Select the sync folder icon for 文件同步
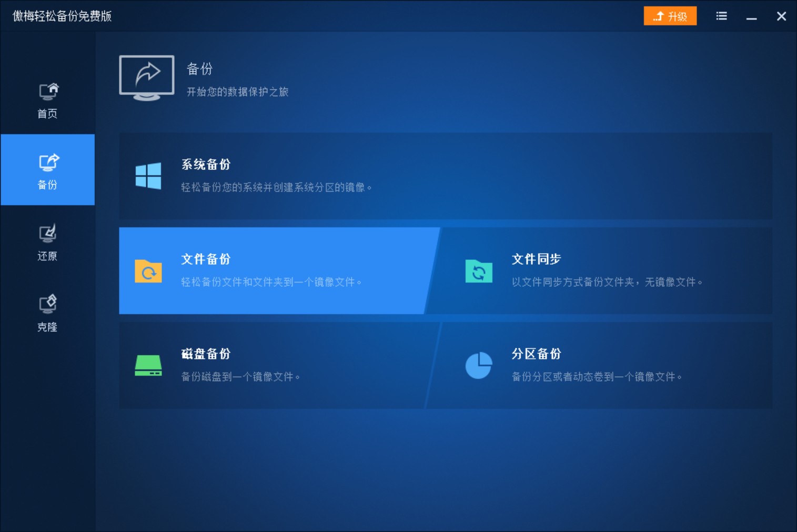Image resolution: width=797 pixels, height=532 pixels. click(x=479, y=271)
